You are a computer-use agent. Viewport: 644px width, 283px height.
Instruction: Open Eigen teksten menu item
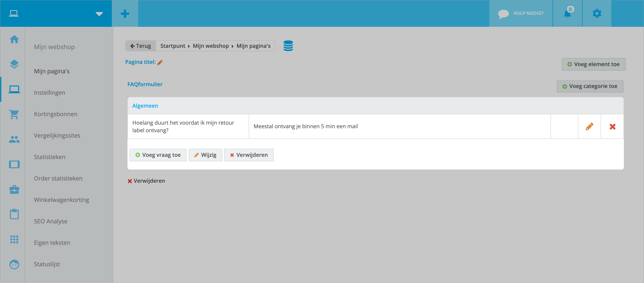(x=52, y=243)
